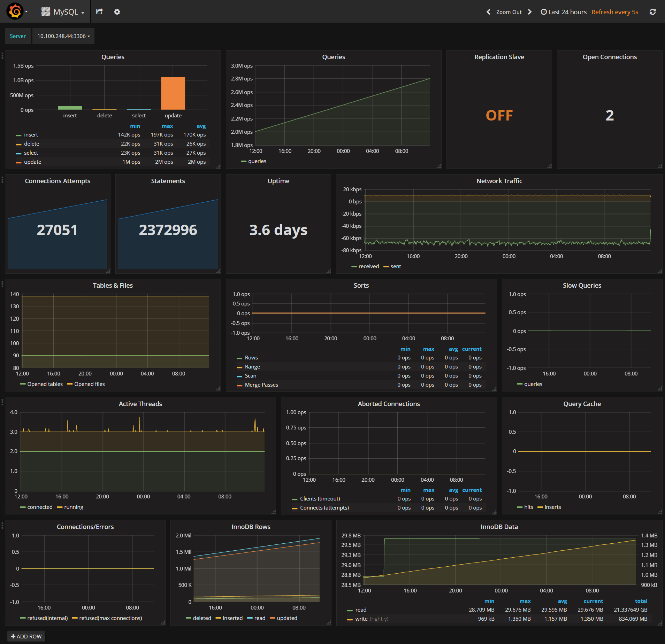This screenshot has height=644, width=665.
Task: Hide the inserted series in InnoDB Rows
Action: [x=232, y=618]
